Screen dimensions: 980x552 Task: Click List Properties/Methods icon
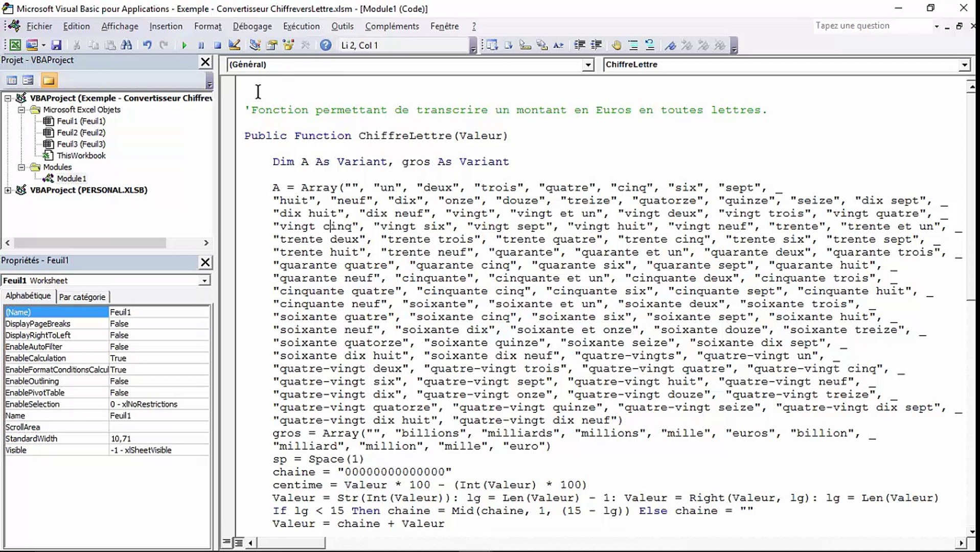[492, 45]
